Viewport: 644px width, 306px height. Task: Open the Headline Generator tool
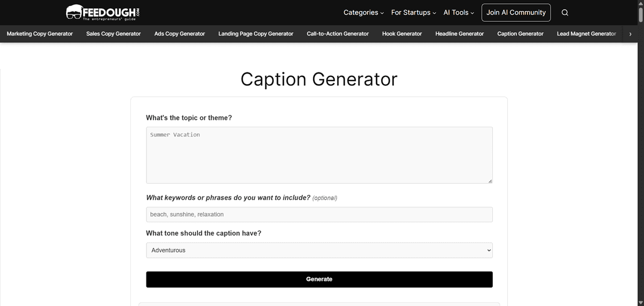click(459, 34)
